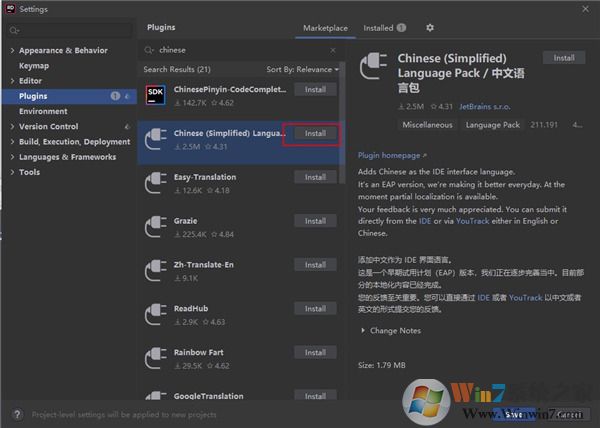Expand the Tools section
Viewport: 600px width, 428px height.
click(x=12, y=172)
